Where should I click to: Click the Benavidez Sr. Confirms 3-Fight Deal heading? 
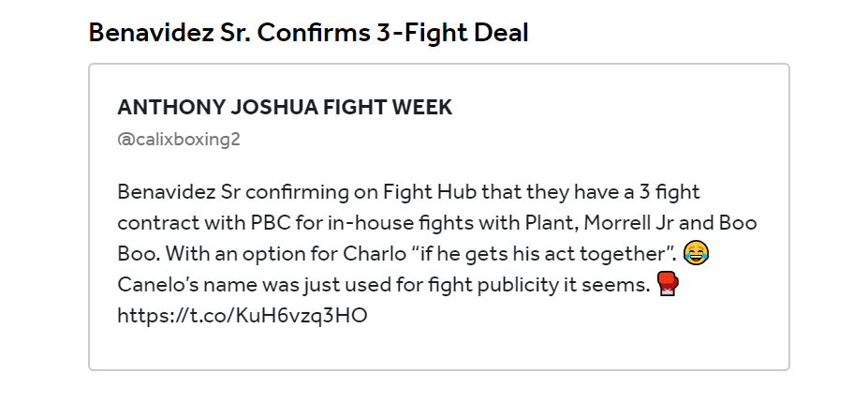pyautogui.click(x=308, y=33)
